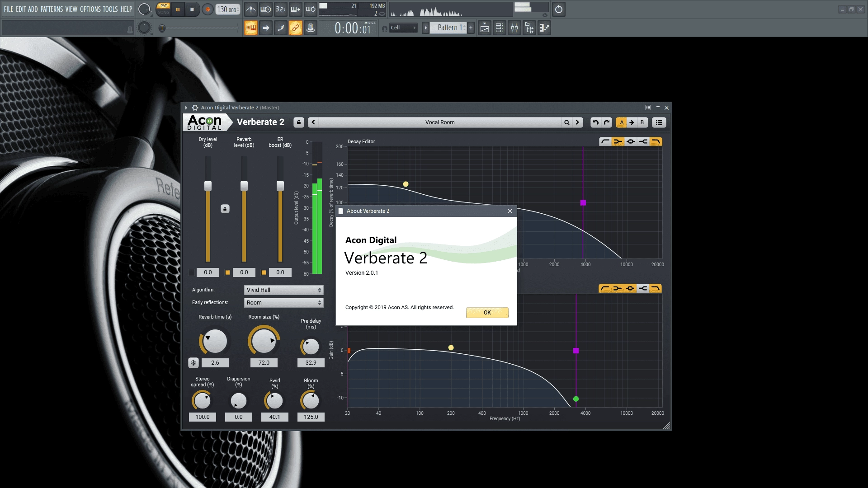This screenshot has width=868, height=488.
Task: Click OK in About Verberate 2 dialog
Action: pos(487,313)
